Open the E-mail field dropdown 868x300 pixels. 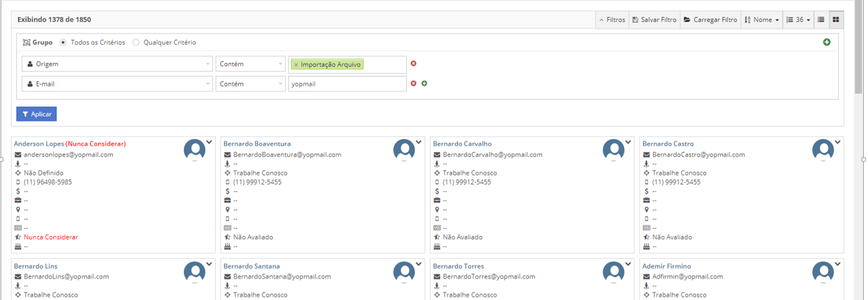click(x=117, y=83)
